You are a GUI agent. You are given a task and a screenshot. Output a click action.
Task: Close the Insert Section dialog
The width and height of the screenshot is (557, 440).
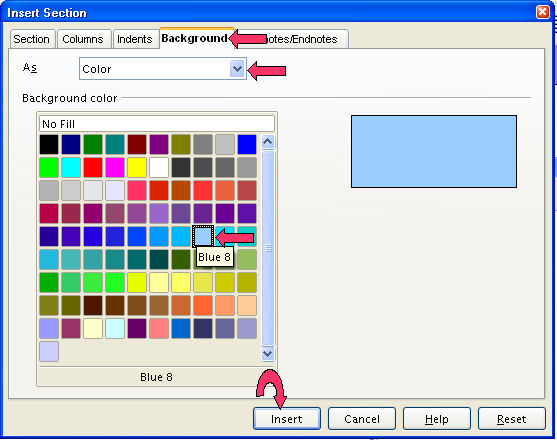coord(542,12)
